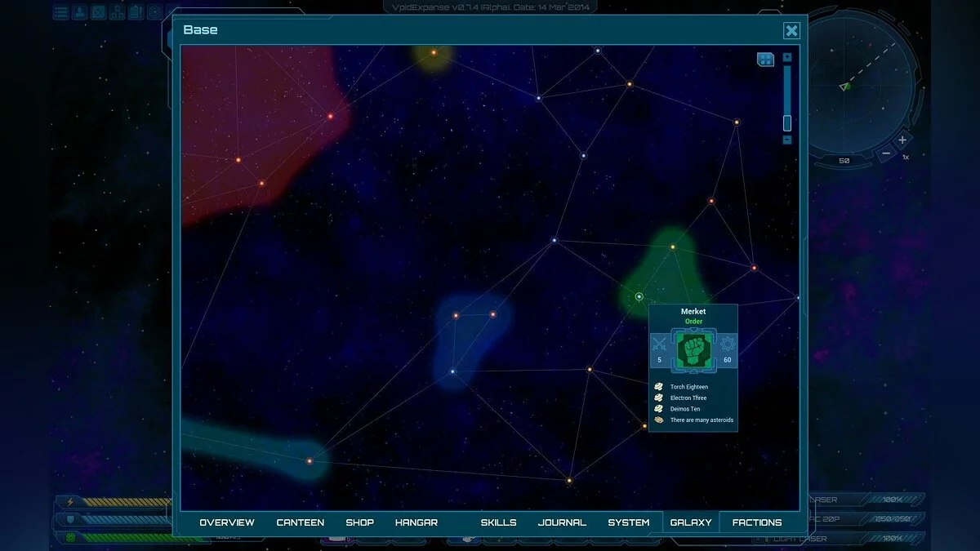Toggle the galaxy map view mode icon

tap(765, 60)
